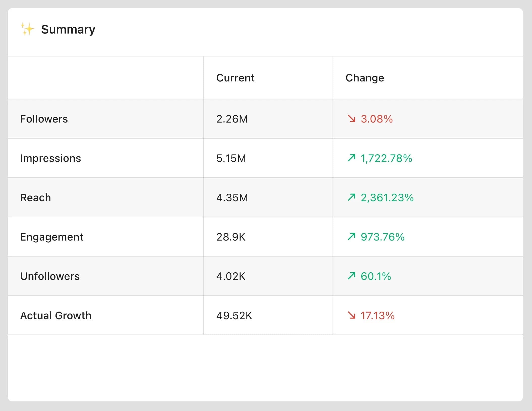Select the Engagement row label
532x411 pixels.
pos(52,237)
